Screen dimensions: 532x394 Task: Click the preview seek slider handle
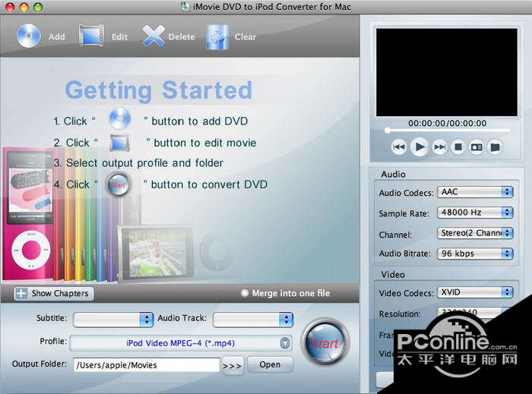(388, 130)
